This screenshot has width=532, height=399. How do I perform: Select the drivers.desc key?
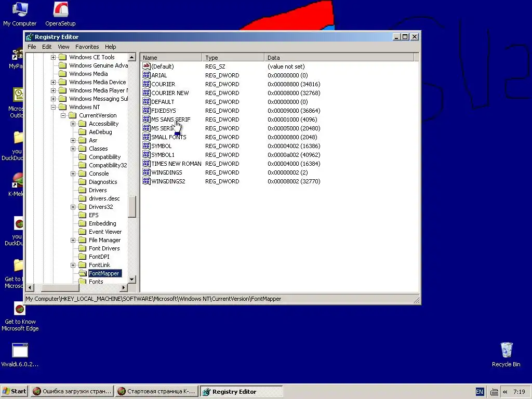click(104, 198)
